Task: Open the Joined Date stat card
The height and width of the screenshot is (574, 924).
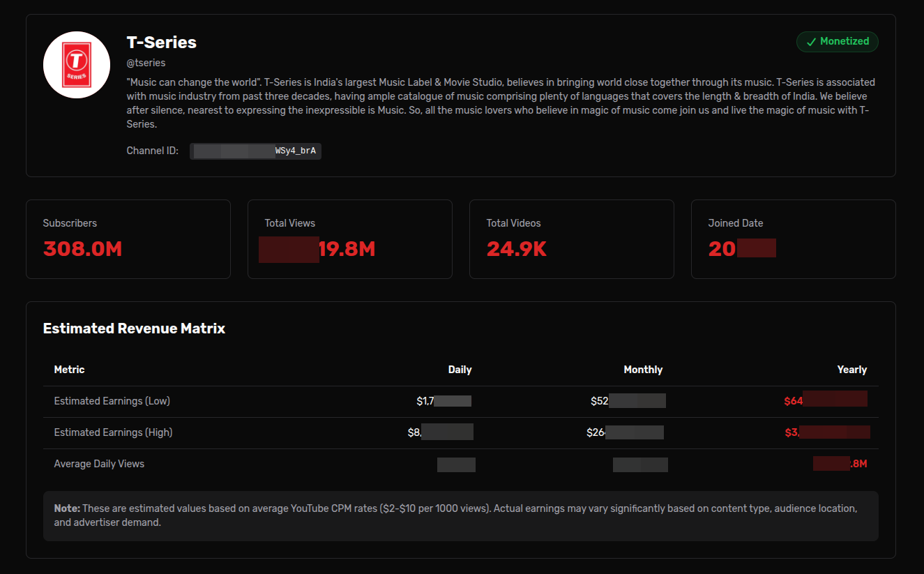Action: pos(793,239)
